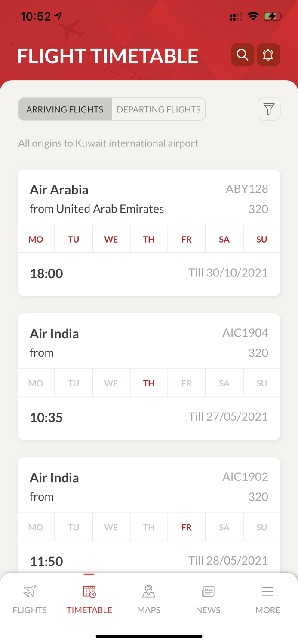This screenshot has width=298, height=644.
Task: Tap the home indicator bar
Action: pyautogui.click(x=149, y=635)
